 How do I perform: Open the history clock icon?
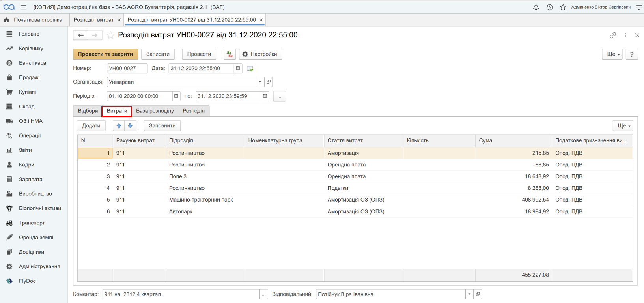[x=549, y=7]
